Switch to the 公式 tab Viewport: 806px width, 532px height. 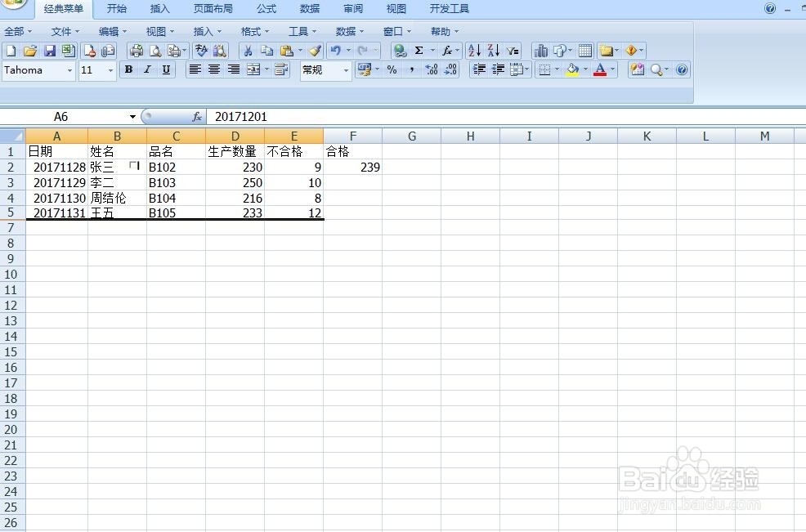(266, 9)
